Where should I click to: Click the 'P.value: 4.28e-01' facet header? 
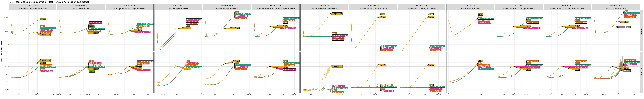pyautogui.click(x=276, y=5)
